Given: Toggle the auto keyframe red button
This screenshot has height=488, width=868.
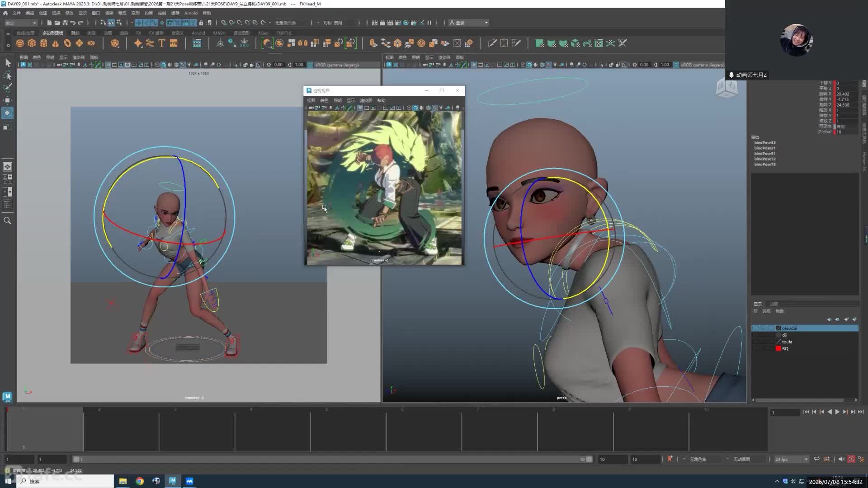Looking at the screenshot, I should [851, 459].
